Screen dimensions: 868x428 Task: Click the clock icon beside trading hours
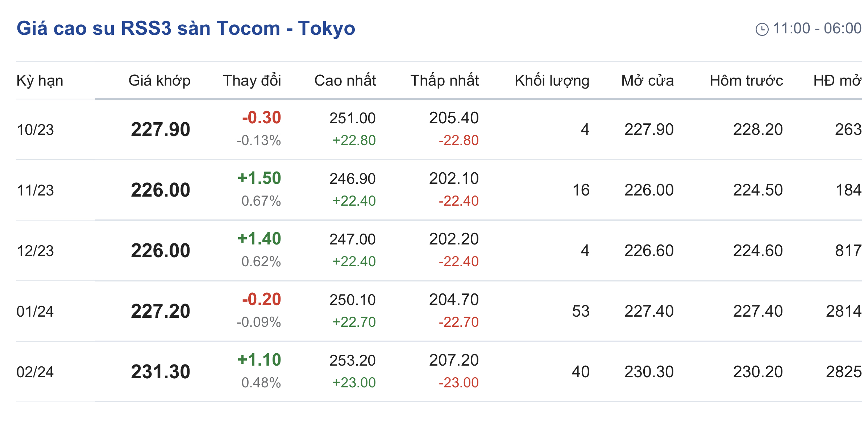click(762, 29)
